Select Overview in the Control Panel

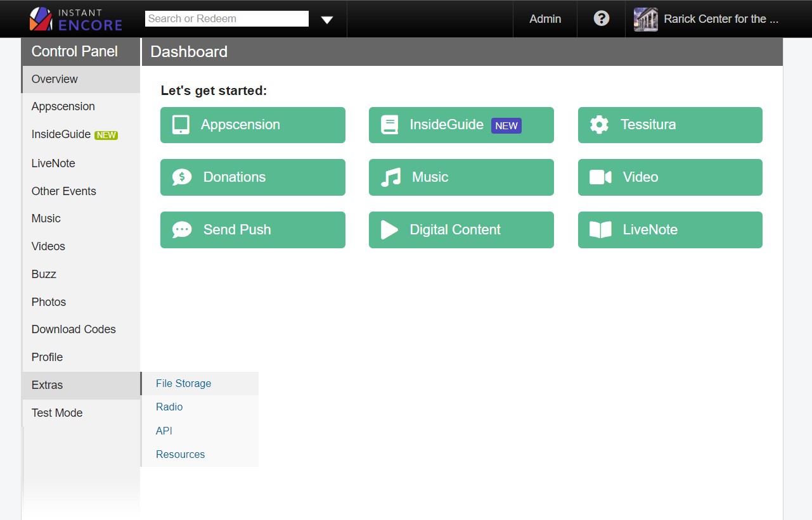(x=81, y=79)
